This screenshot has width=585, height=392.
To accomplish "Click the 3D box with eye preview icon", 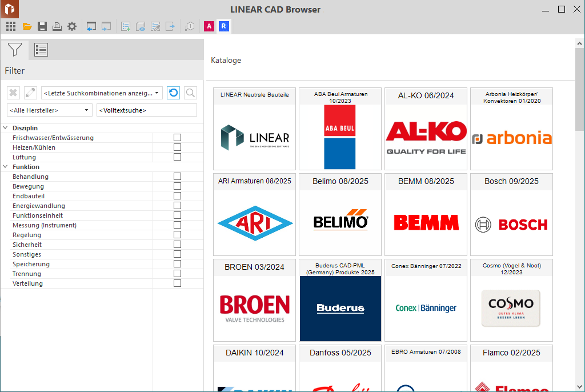I will pyautogui.click(x=141, y=26).
